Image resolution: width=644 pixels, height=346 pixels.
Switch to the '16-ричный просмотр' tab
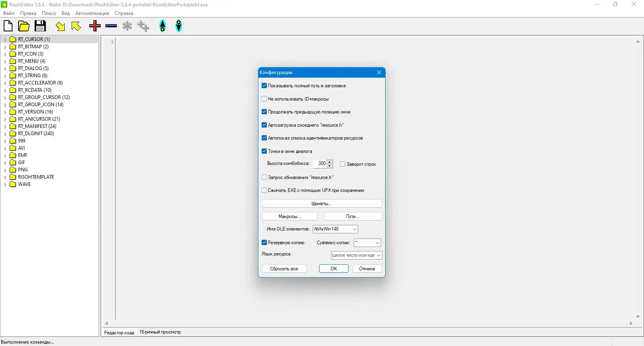point(160,332)
